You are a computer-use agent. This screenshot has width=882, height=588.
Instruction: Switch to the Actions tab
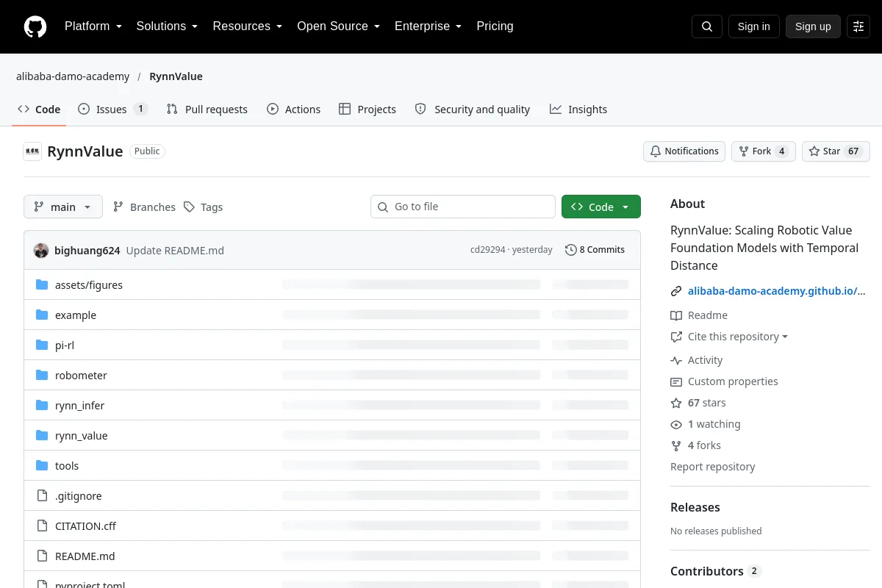point(294,110)
